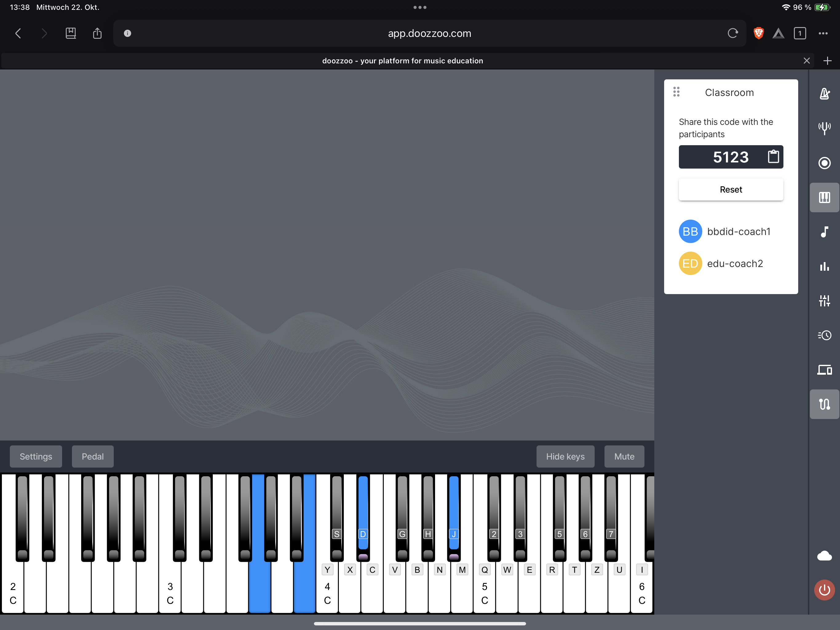
Task: Mute the piano sound
Action: (x=624, y=457)
